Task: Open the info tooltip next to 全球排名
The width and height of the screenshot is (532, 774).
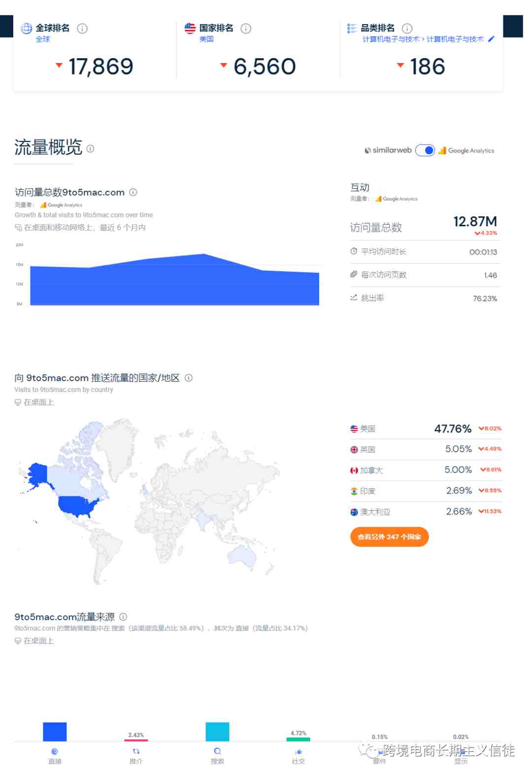Action: click(82, 29)
